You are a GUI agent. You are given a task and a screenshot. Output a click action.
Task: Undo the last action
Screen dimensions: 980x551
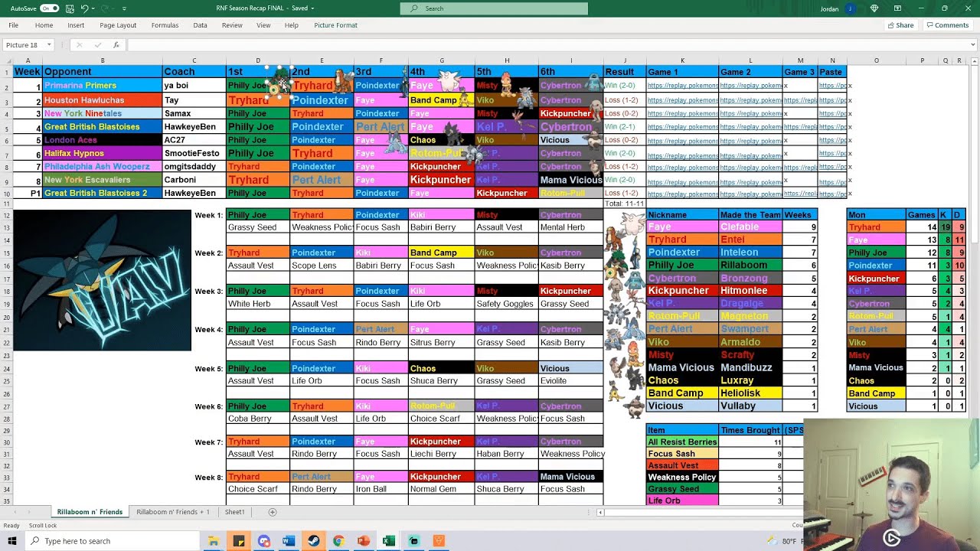point(84,8)
